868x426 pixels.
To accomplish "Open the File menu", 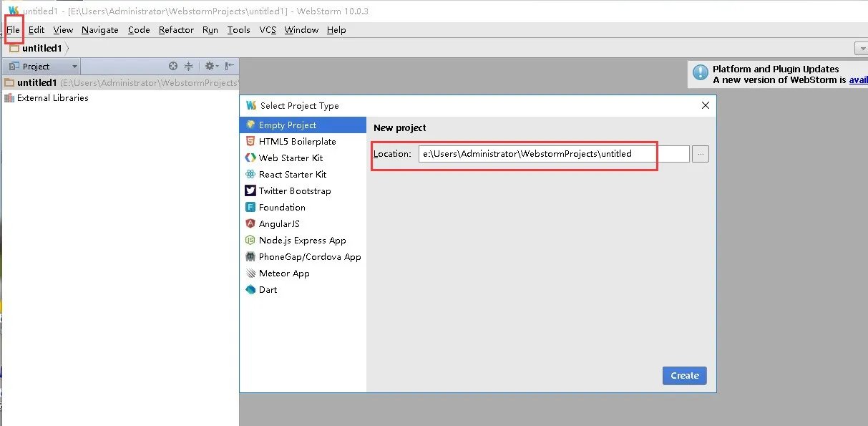I will [13, 29].
